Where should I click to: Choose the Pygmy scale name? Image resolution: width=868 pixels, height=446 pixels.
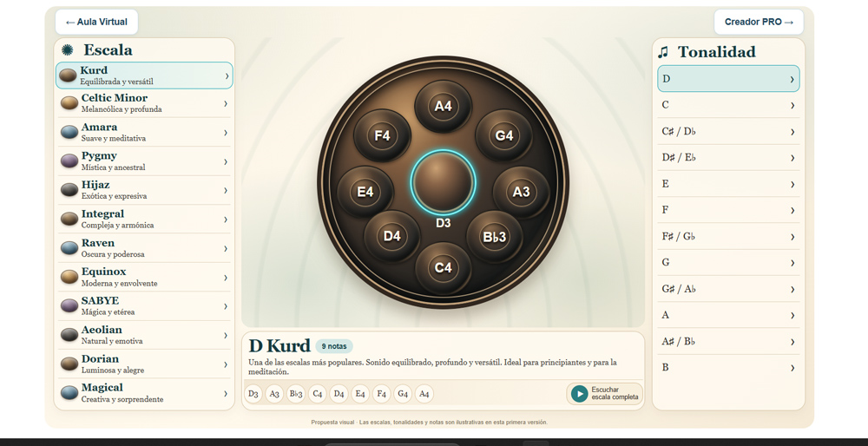coord(99,155)
